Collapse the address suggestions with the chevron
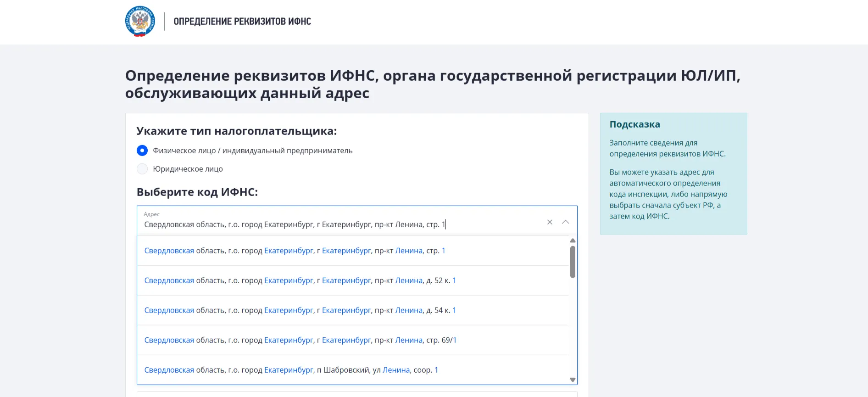 point(565,222)
